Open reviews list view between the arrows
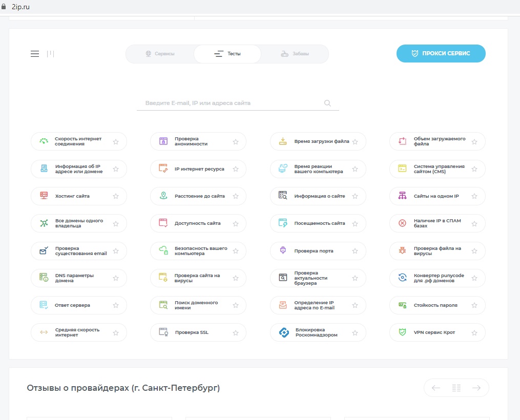Screen dimensions: 520x420 point(456,388)
